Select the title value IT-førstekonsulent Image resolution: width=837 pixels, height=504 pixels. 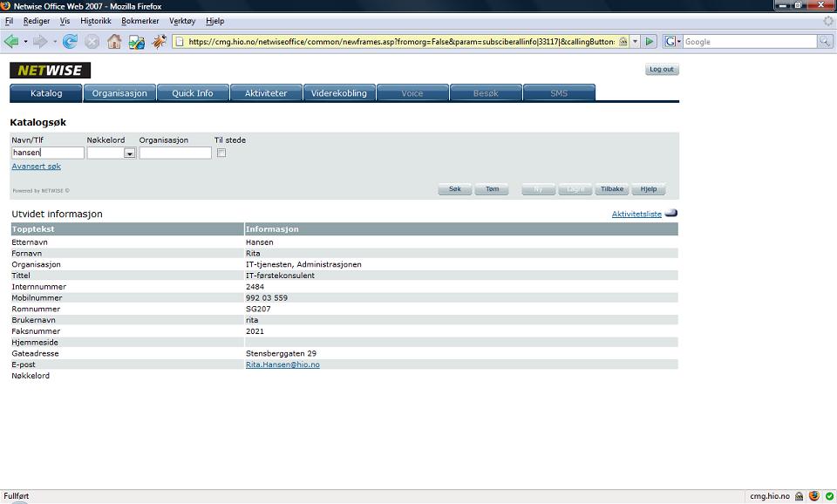(x=280, y=276)
